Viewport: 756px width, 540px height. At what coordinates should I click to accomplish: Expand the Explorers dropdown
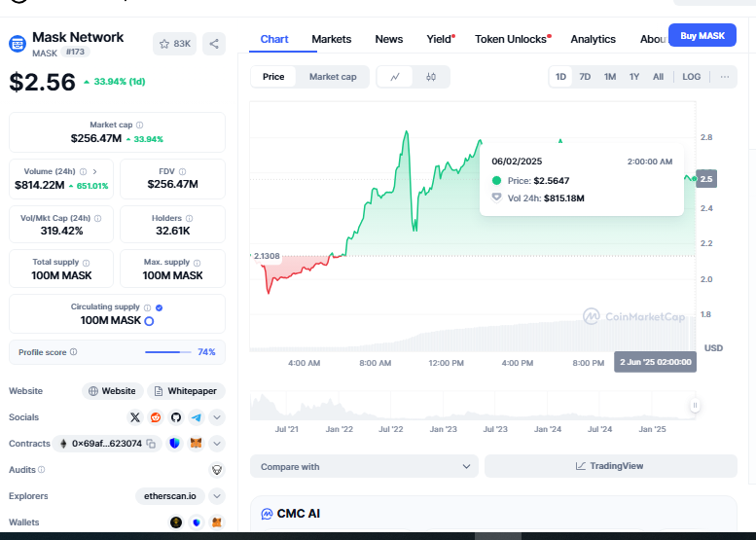217,496
